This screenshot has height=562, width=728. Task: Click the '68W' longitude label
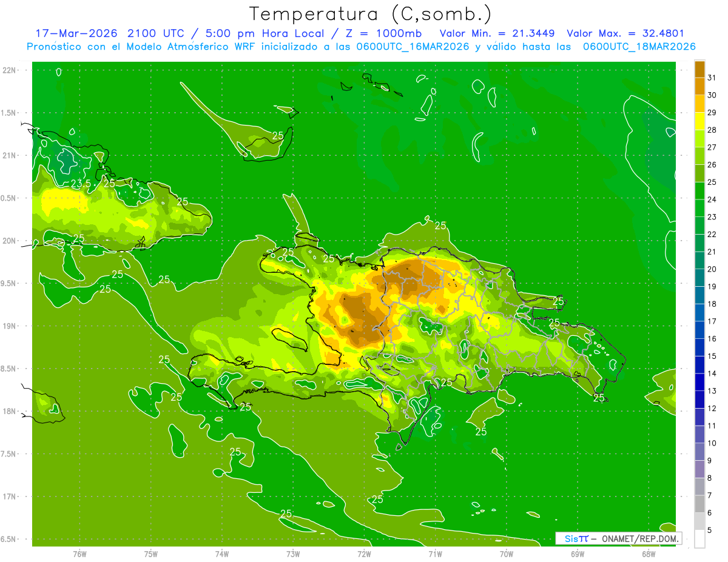point(649,554)
